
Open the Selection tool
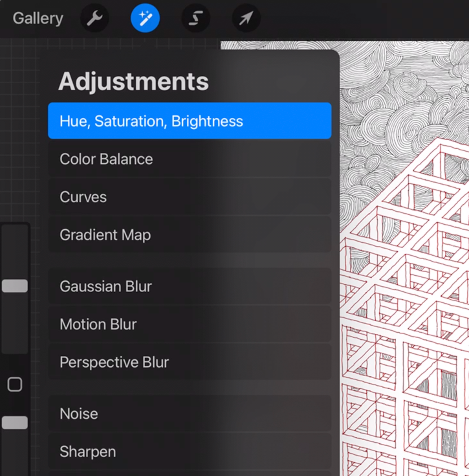(196, 18)
